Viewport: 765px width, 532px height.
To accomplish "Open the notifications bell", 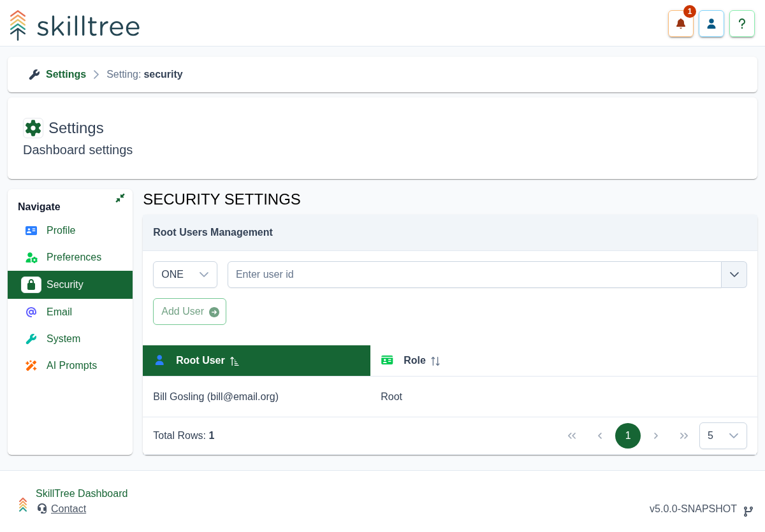I will 681,24.
